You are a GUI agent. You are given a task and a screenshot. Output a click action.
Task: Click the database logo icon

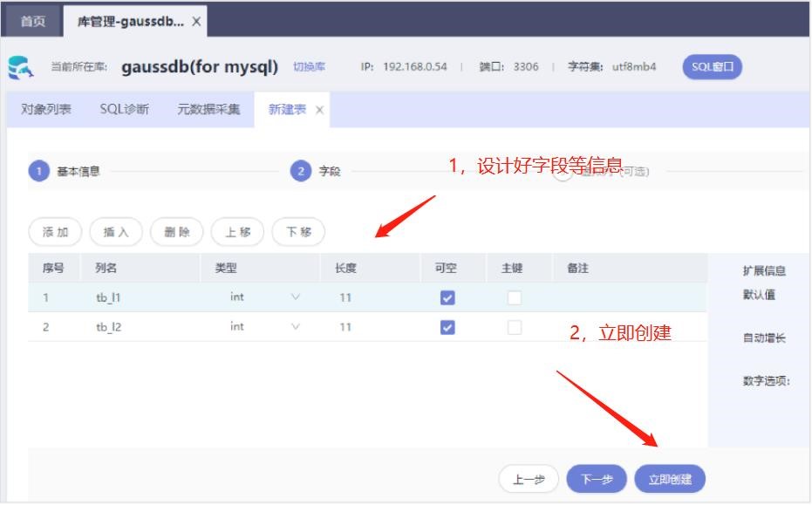pyautogui.click(x=21, y=67)
